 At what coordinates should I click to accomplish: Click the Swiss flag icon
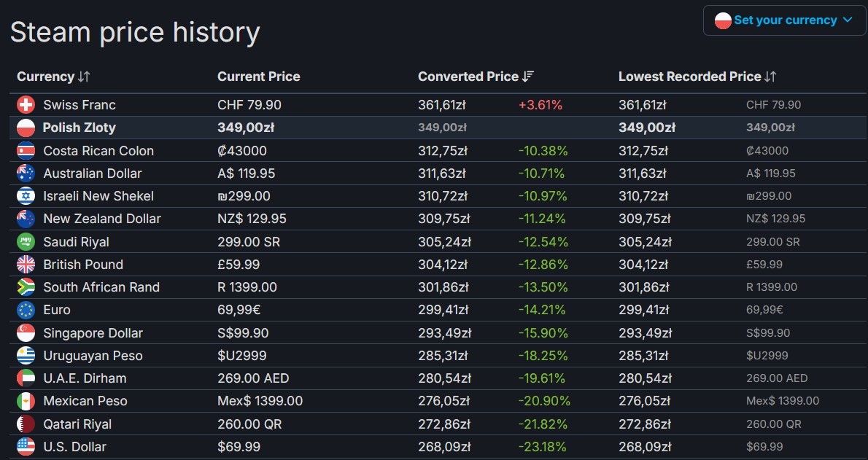click(x=26, y=105)
